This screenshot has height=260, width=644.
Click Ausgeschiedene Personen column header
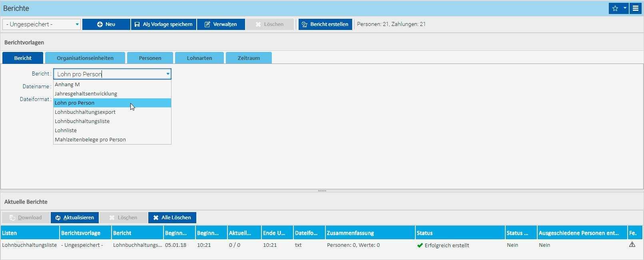pyautogui.click(x=582, y=233)
